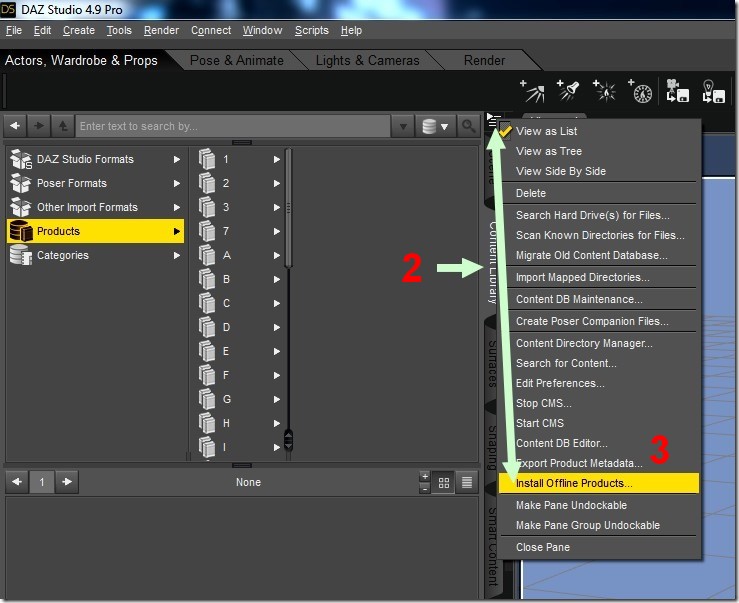739x603 pixels.
Task: Go to the next results page
Action: tap(67, 482)
